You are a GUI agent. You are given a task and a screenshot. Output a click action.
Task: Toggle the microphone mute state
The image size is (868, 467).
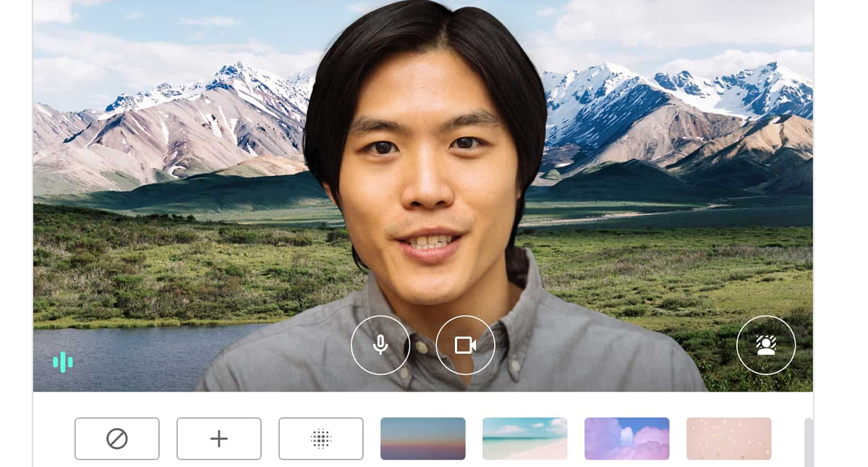(x=380, y=345)
